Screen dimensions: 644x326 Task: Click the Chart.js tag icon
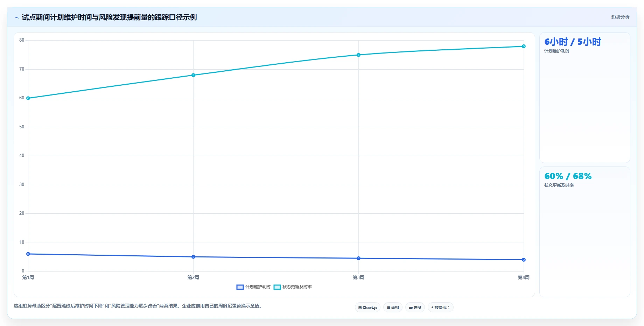click(x=360, y=308)
